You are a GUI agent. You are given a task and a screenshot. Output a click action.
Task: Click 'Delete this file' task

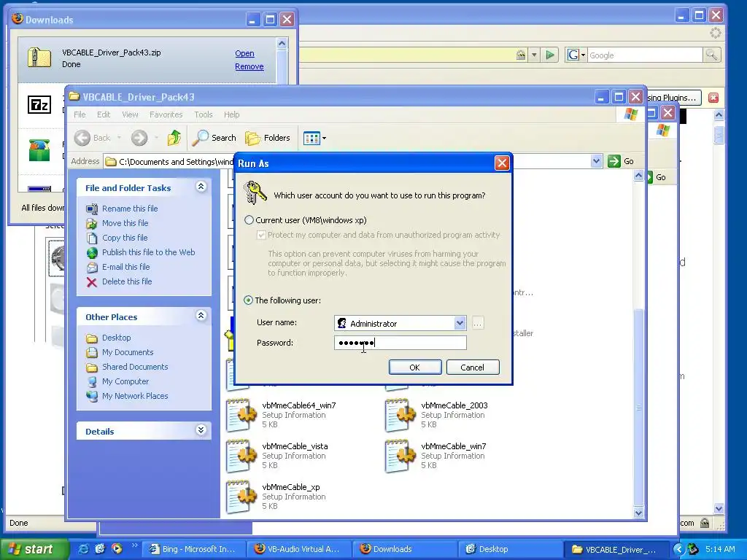pyautogui.click(x=127, y=282)
